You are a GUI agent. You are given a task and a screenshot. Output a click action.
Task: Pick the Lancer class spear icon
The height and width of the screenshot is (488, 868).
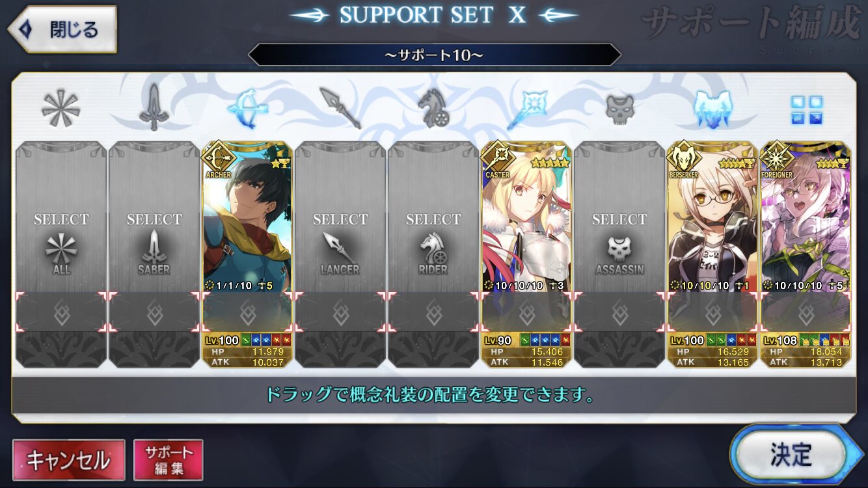[340, 109]
